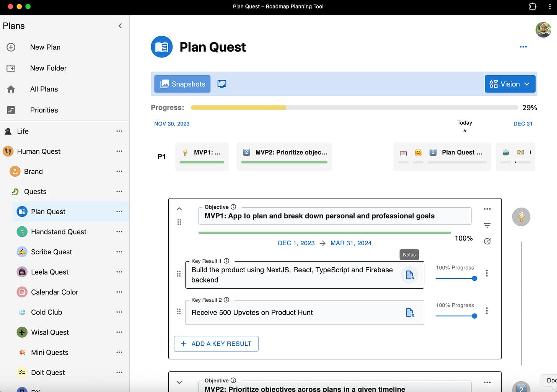Click the New Plan plus icon

click(x=11, y=47)
